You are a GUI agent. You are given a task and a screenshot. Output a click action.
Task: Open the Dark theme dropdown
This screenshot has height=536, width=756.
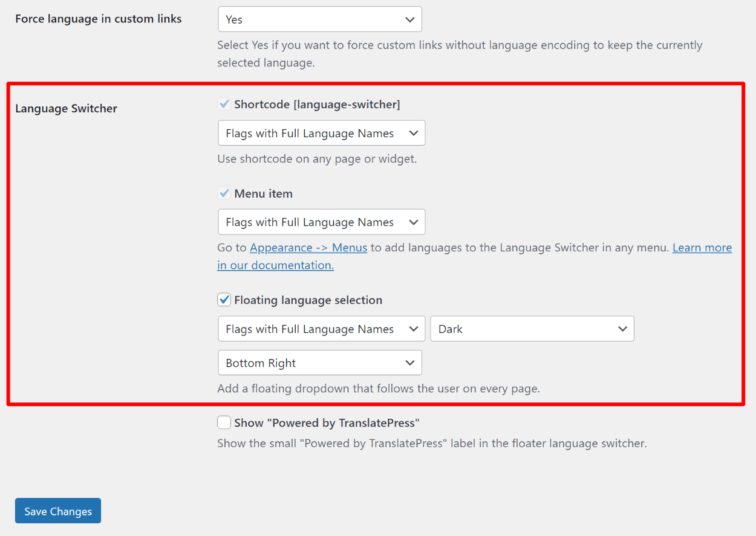click(x=532, y=329)
